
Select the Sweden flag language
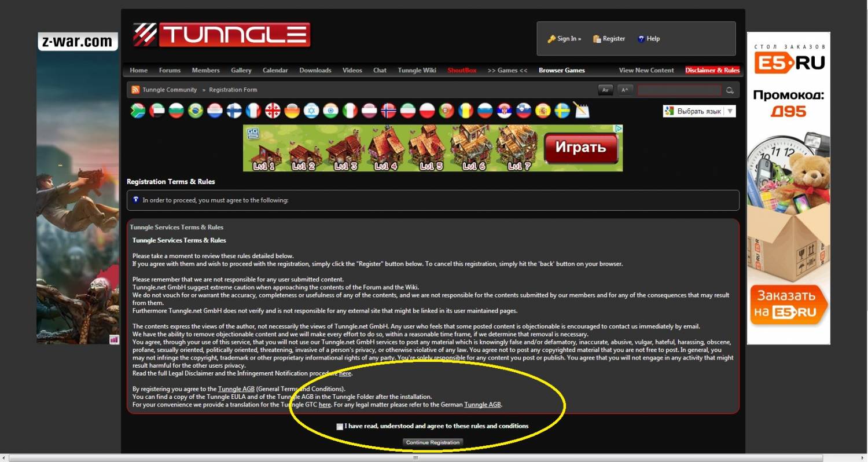[562, 111]
